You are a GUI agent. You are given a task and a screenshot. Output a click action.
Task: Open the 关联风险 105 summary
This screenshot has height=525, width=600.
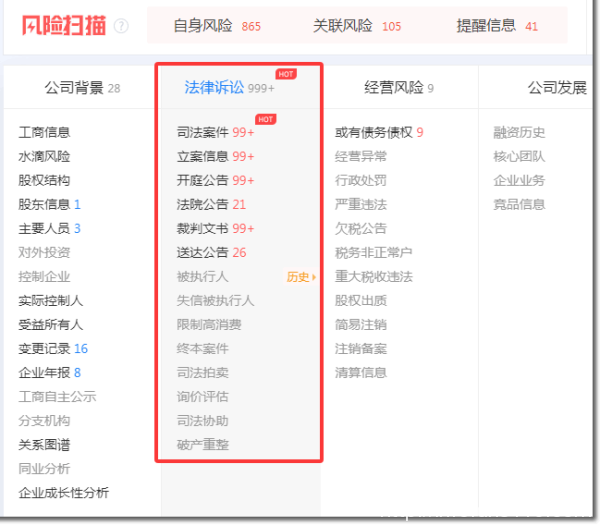pyautogui.click(x=357, y=26)
